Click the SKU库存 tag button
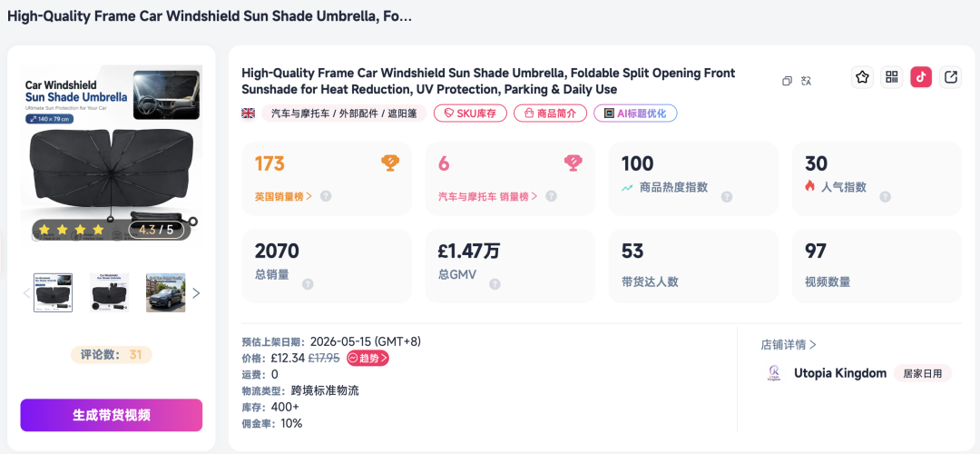This screenshot has height=454, width=980. coord(470,113)
